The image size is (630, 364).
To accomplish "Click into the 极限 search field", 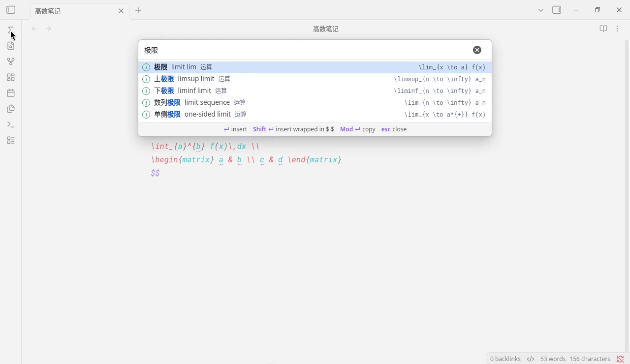I will 305,50.
